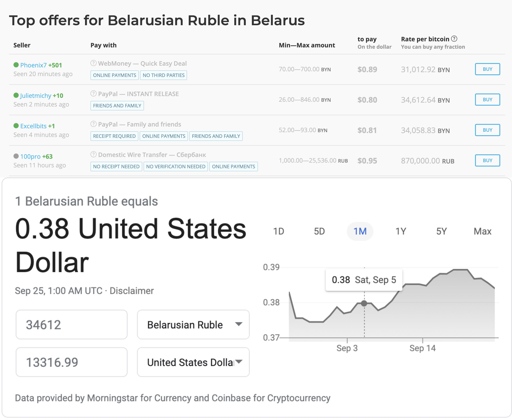Click the 13316.99 converted amount field
The width and height of the screenshot is (512, 420).
(71, 362)
